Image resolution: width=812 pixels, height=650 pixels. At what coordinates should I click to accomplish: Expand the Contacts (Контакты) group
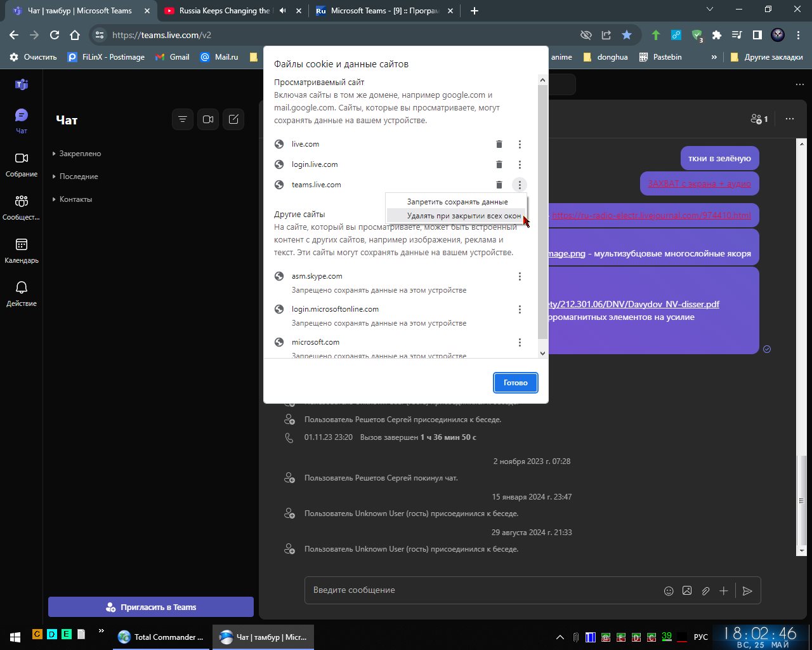(75, 199)
